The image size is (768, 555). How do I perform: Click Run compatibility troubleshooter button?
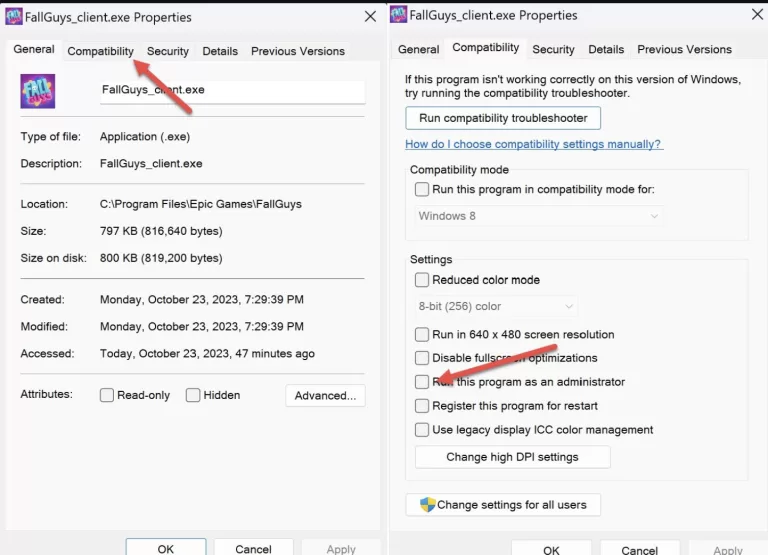pos(503,118)
